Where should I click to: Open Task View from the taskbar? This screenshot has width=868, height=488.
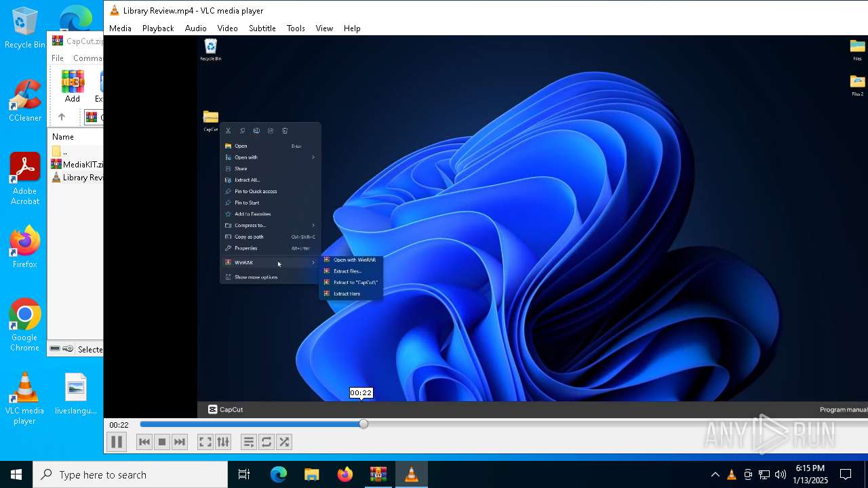coord(244,474)
